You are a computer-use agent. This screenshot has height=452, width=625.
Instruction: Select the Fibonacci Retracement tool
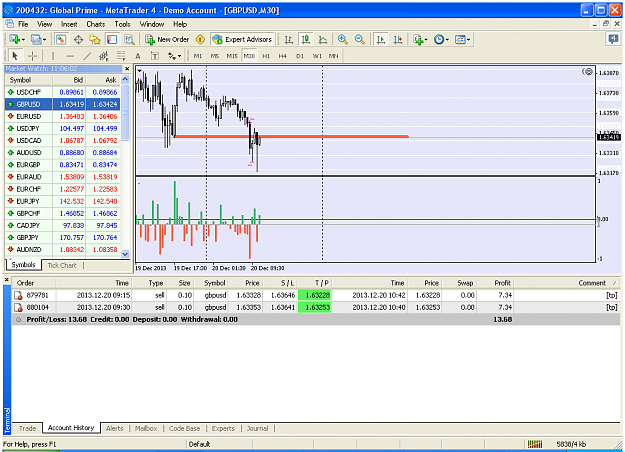[121, 56]
